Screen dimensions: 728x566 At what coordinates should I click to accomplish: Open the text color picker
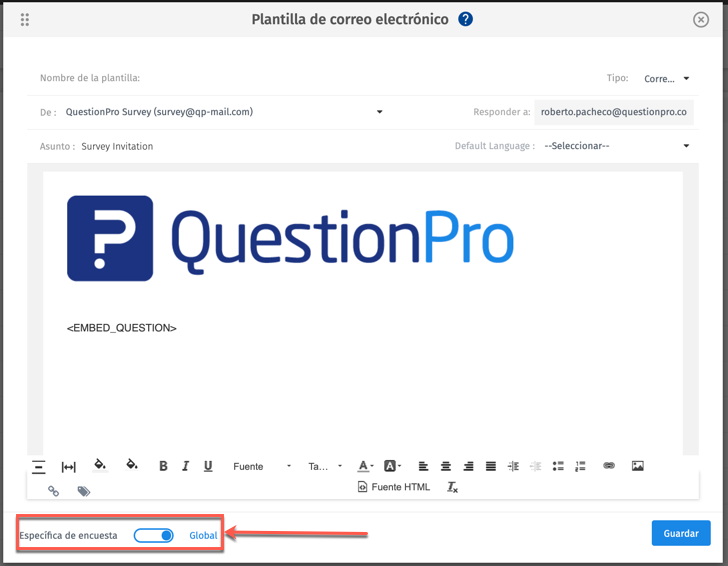[x=365, y=466]
